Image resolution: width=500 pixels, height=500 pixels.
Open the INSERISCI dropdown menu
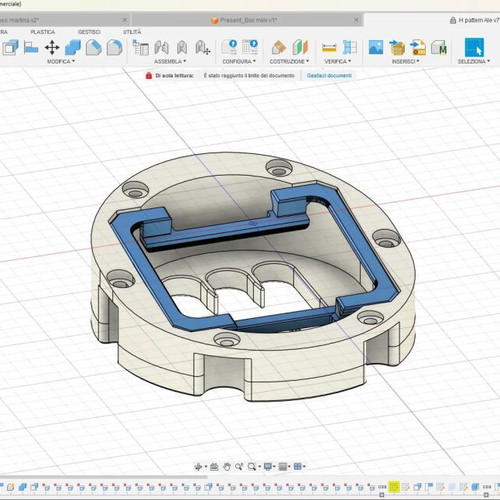coord(405,61)
